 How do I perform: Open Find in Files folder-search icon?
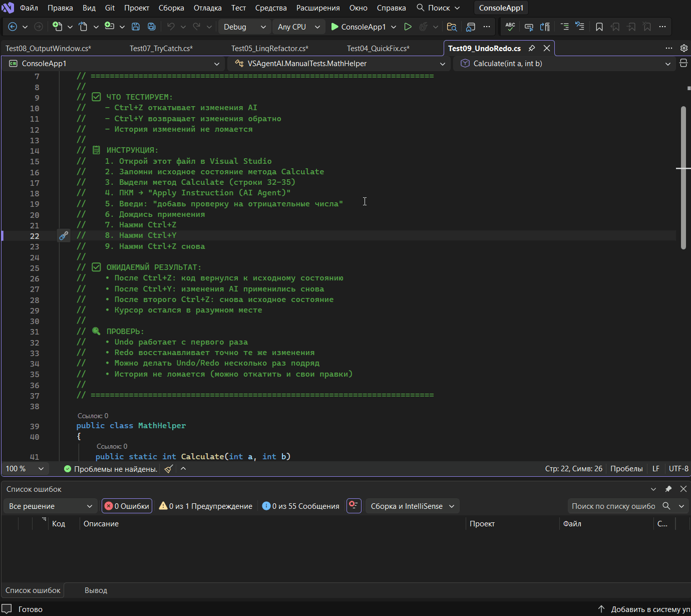452,27
